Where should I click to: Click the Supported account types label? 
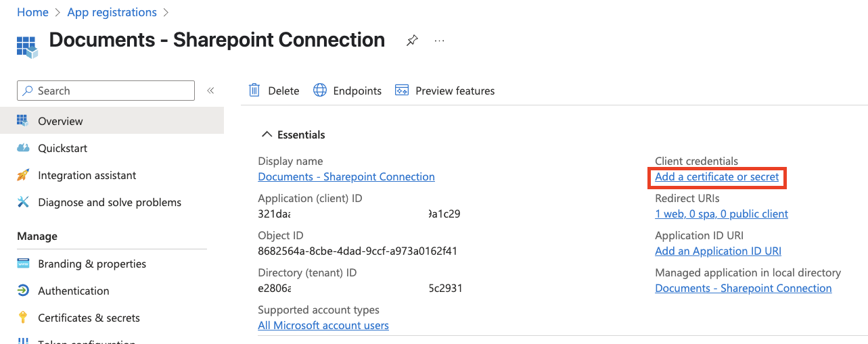pos(319,310)
